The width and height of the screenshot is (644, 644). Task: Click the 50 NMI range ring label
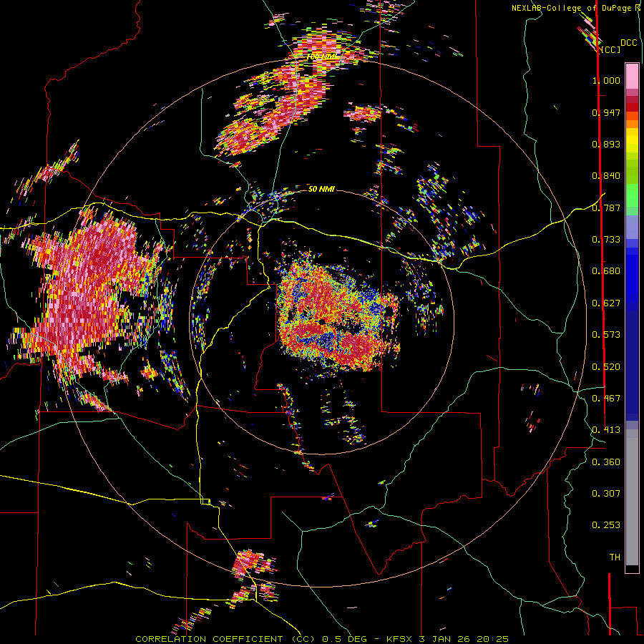click(x=321, y=189)
